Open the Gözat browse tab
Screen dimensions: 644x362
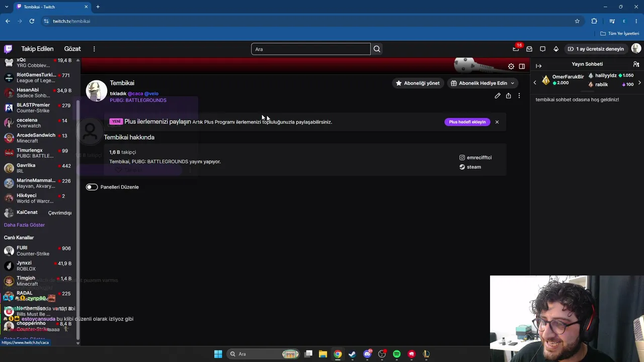click(x=72, y=49)
